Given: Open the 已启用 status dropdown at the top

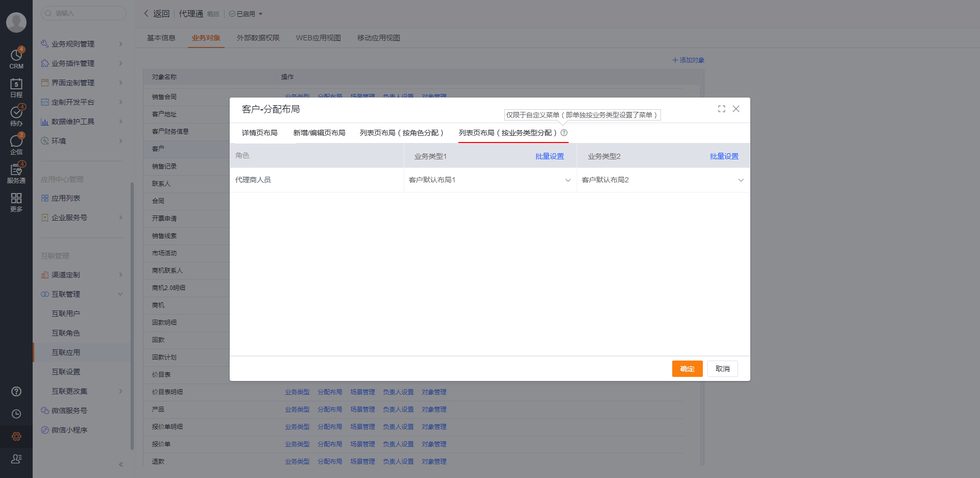Looking at the screenshot, I should [x=246, y=14].
